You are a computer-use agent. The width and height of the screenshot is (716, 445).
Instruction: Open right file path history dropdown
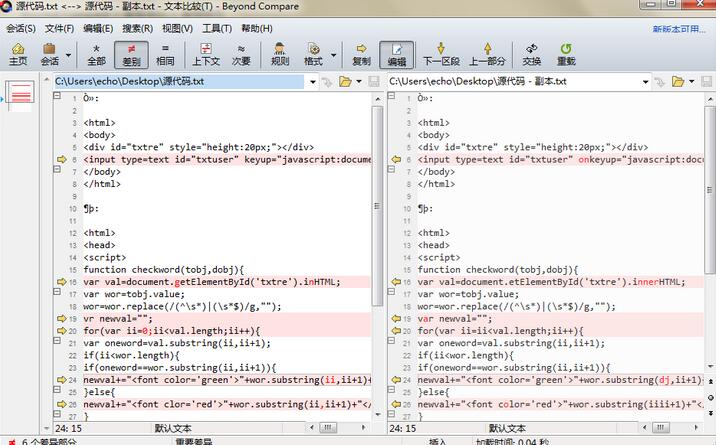click(646, 82)
